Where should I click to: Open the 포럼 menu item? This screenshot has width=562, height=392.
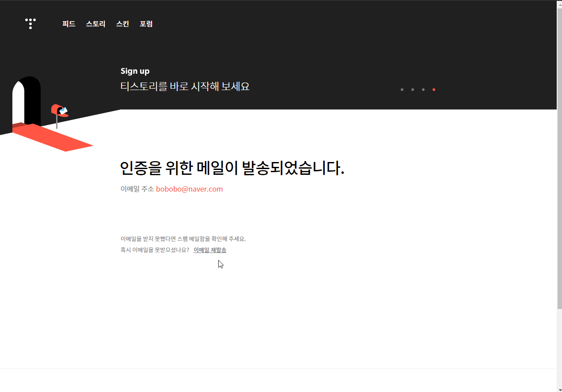[x=146, y=24]
